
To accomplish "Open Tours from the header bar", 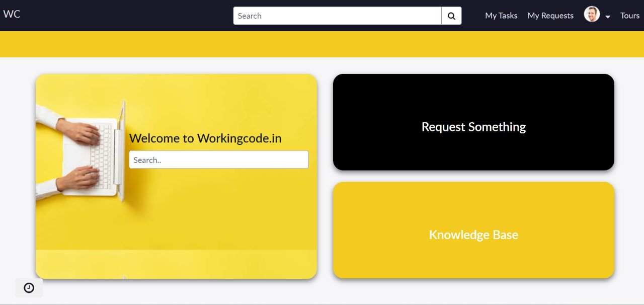I will (629, 16).
